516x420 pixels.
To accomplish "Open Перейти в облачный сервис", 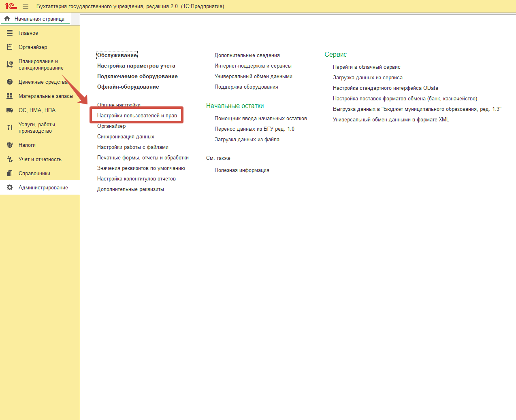I will click(367, 67).
